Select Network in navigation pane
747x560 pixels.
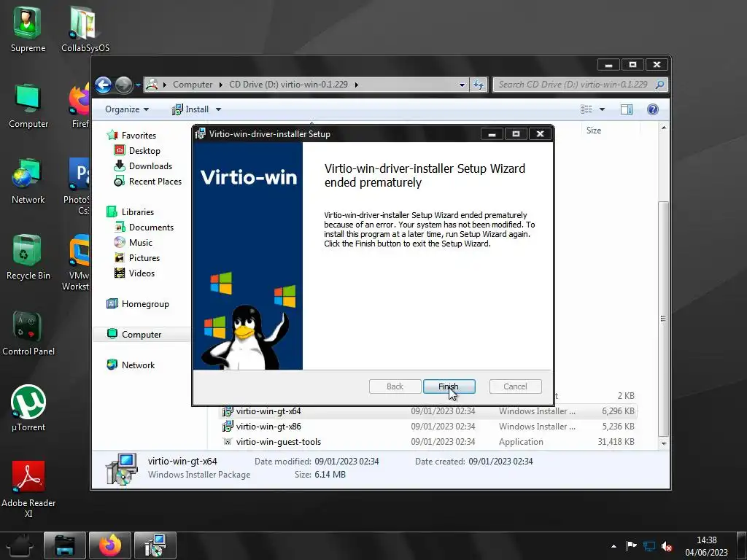pos(131,365)
